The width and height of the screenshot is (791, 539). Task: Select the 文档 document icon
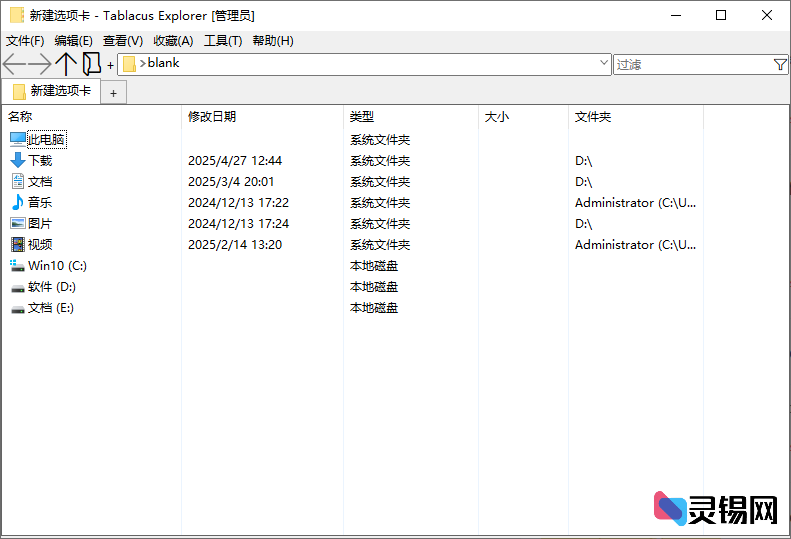point(18,181)
